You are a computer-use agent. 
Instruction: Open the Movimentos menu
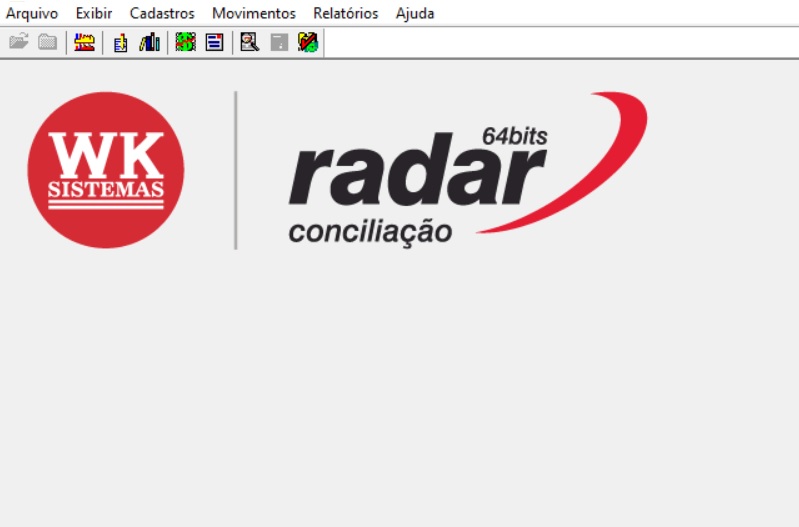254,13
